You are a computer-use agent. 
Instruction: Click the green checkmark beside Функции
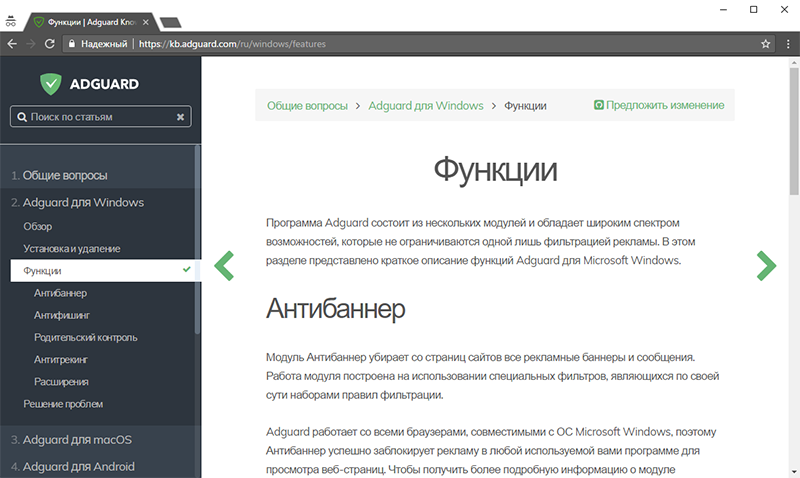point(187,269)
